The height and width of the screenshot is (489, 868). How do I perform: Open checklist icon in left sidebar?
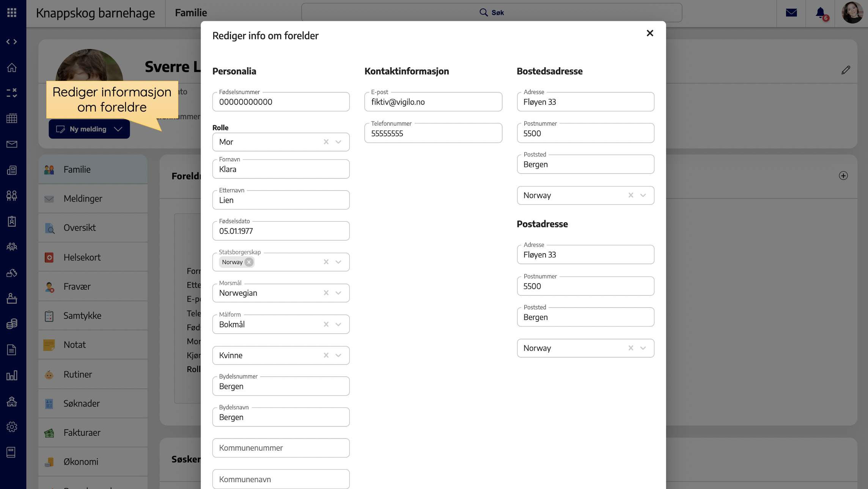click(12, 93)
